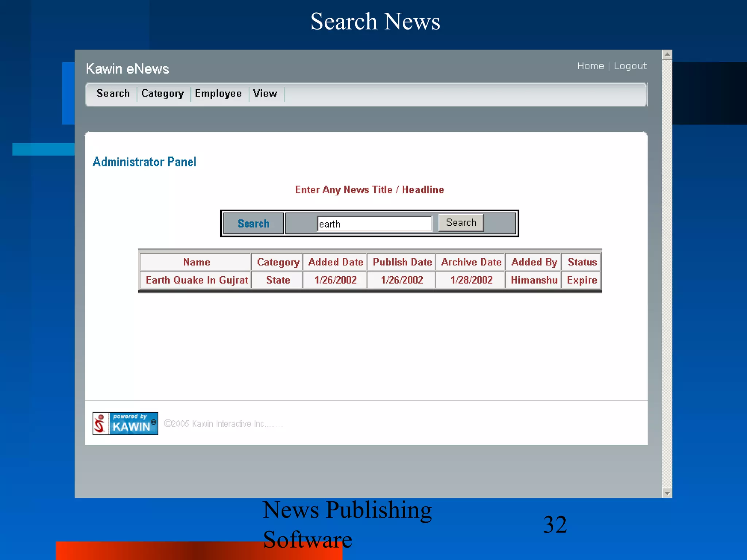Click the 'Added Date' column header
The width and height of the screenshot is (747, 560).
click(x=335, y=262)
